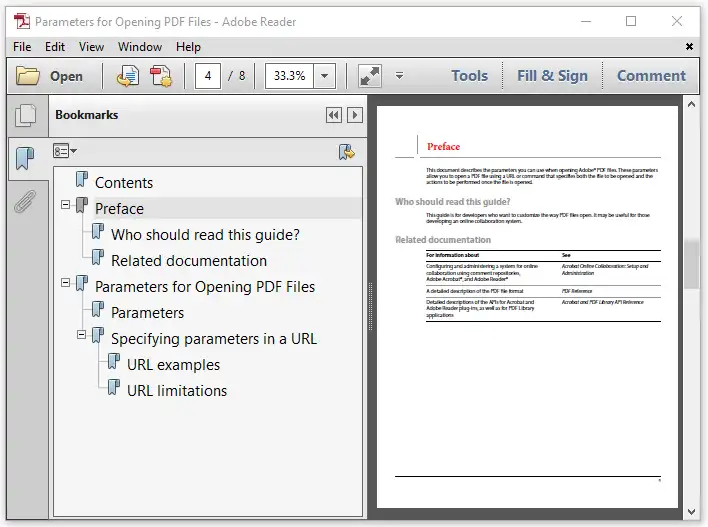708x527 pixels.
Task: Collapse Specifying parameters in a URL node
Action: (x=82, y=335)
